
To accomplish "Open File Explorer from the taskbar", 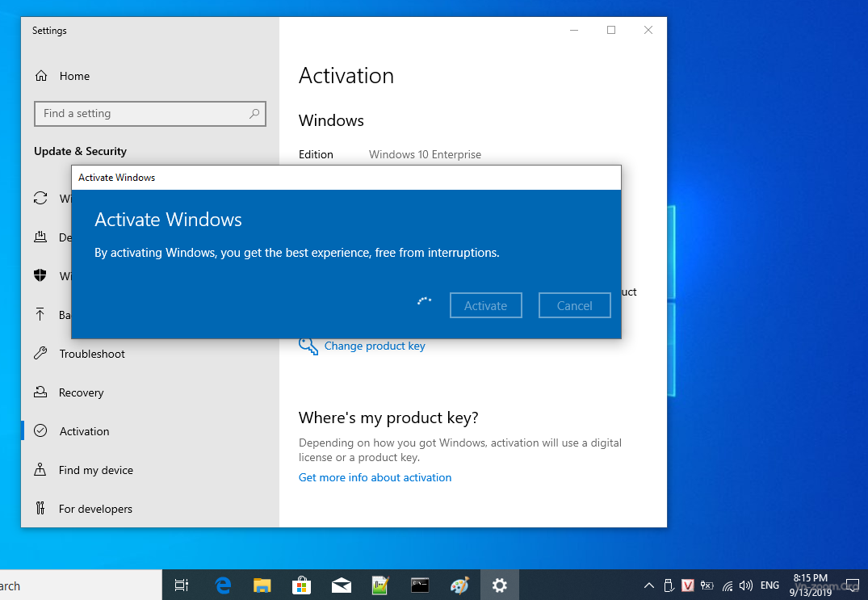I will [262, 585].
